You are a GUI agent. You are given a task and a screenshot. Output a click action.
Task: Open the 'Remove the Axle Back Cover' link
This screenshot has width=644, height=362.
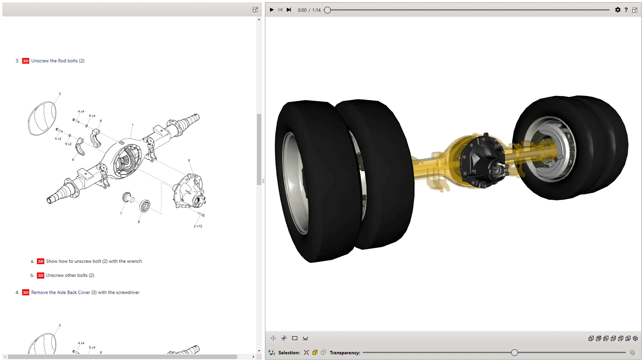tap(60, 292)
